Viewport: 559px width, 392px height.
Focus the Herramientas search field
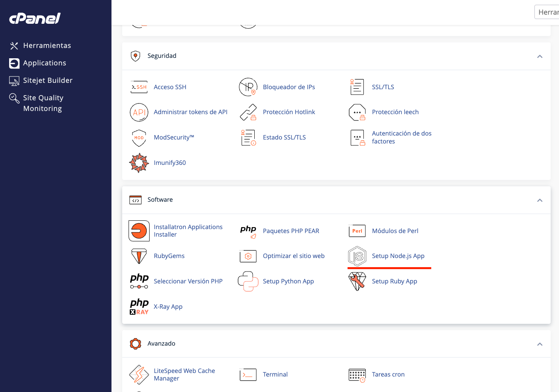tap(547, 12)
